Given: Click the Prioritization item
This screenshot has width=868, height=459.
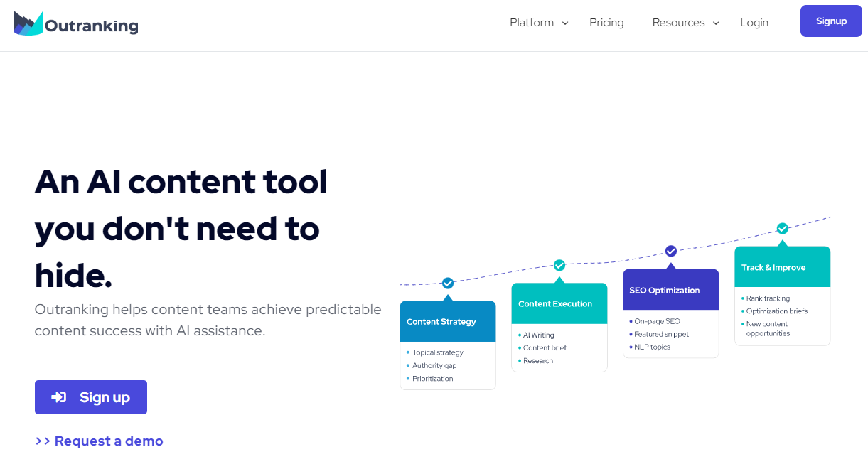Looking at the screenshot, I should point(432,379).
